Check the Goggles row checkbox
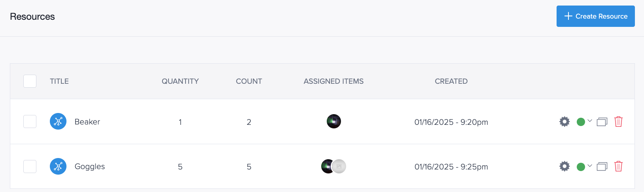644x192 pixels. [30, 166]
